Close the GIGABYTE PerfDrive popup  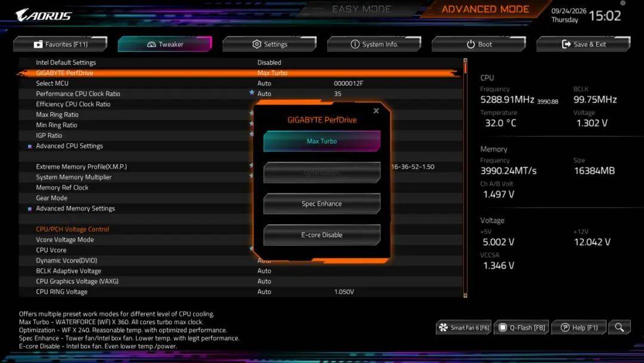click(x=376, y=110)
